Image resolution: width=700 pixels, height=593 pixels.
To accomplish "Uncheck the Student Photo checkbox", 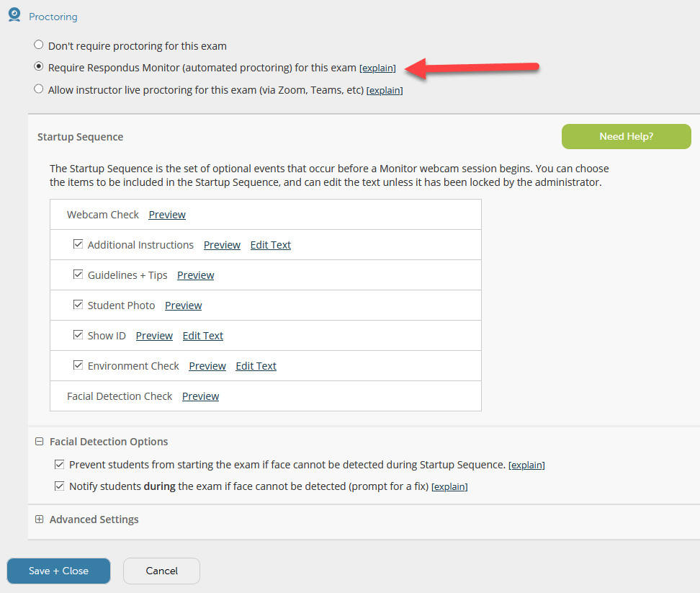I will coord(78,305).
